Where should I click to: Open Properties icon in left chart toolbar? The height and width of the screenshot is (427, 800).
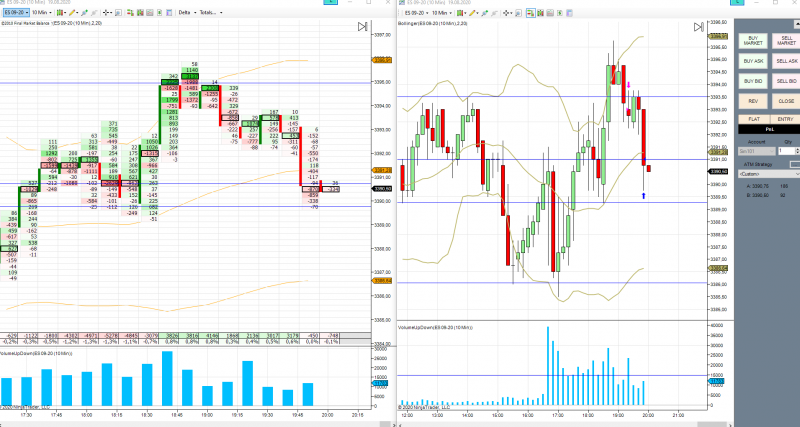coord(169,12)
